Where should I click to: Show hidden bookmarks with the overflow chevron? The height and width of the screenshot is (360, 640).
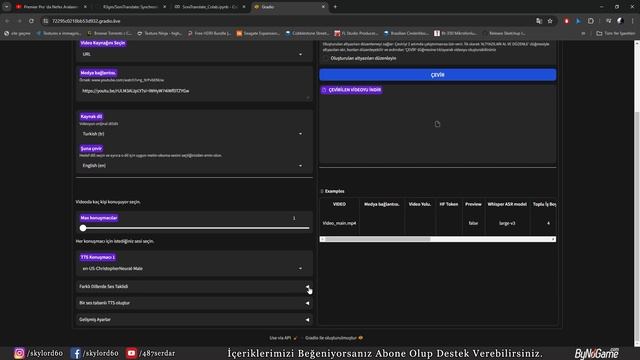coord(583,33)
